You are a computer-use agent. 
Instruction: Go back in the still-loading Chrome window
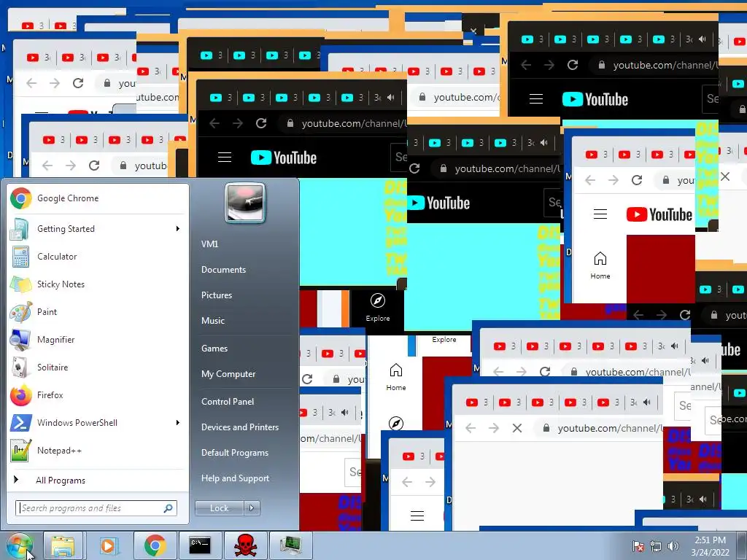(471, 428)
